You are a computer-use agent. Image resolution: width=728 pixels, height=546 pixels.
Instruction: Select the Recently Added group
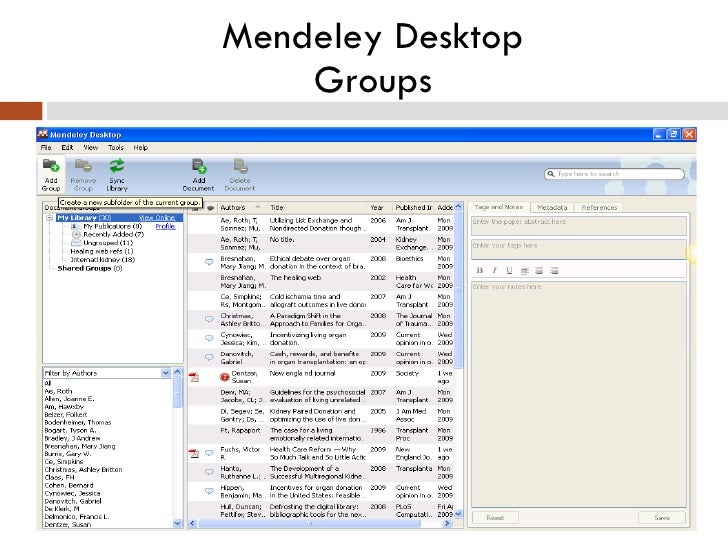tap(113, 234)
